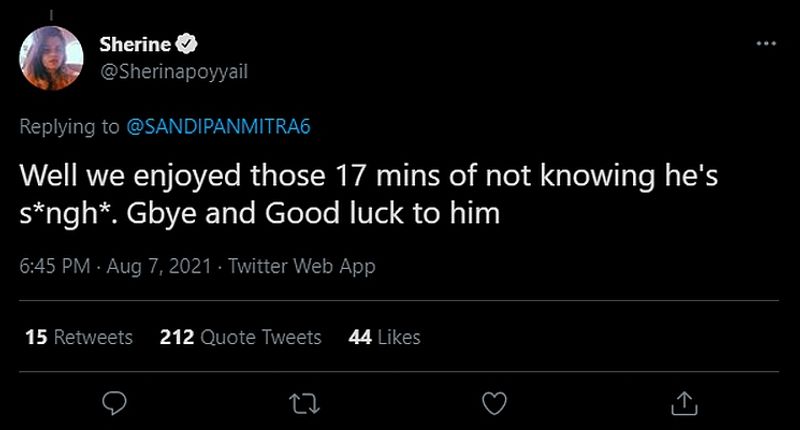Reply to Sherine's tweet
Image resolution: width=800 pixels, height=430 pixels.
pos(114,401)
